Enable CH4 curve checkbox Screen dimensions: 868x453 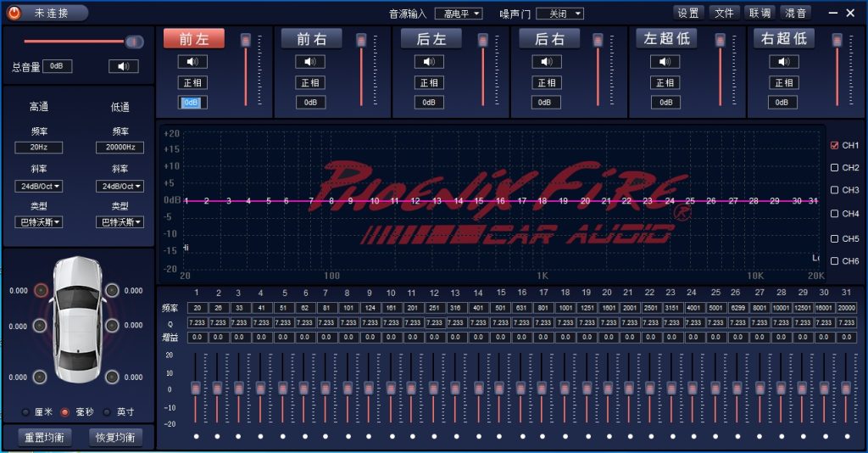[x=835, y=213]
